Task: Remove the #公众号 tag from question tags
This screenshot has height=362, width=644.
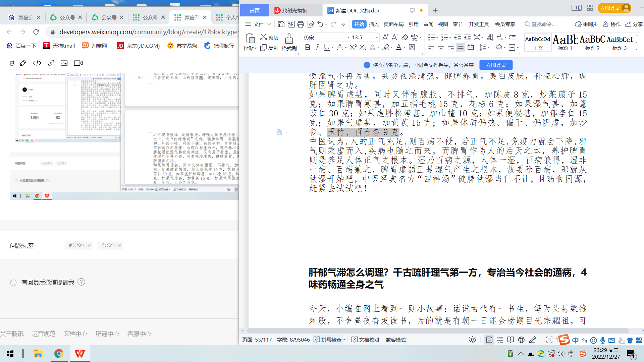Action: (x=90, y=245)
